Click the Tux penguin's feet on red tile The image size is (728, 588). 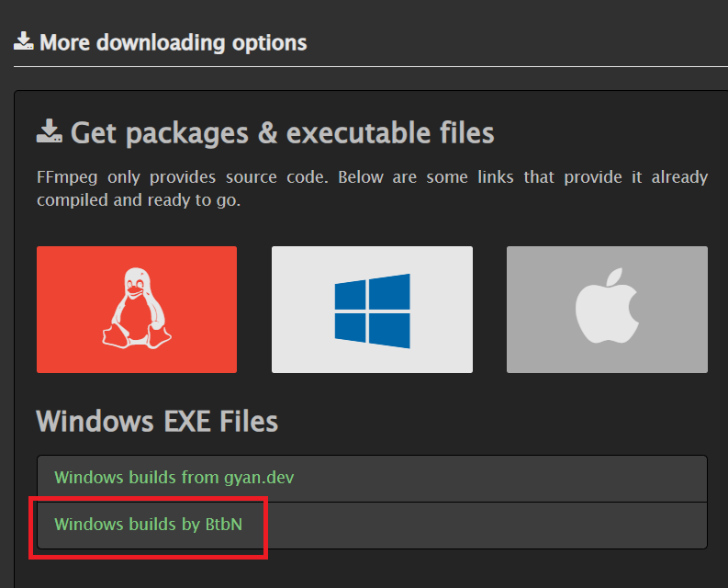pyautogui.click(x=137, y=337)
